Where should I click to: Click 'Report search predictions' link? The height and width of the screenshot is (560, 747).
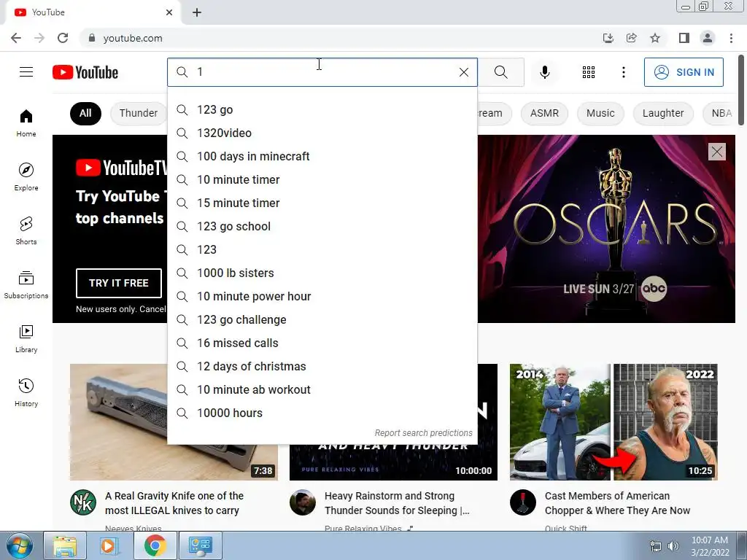click(x=423, y=433)
